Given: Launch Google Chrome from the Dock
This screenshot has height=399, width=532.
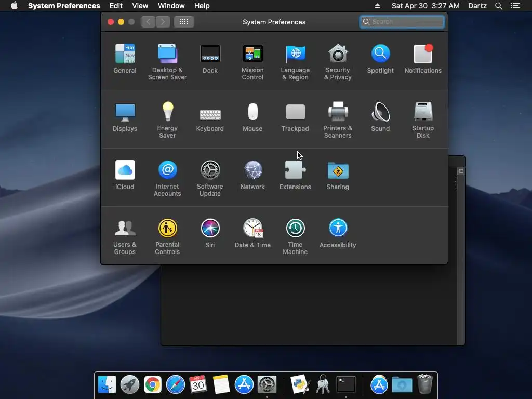Looking at the screenshot, I should (x=153, y=385).
